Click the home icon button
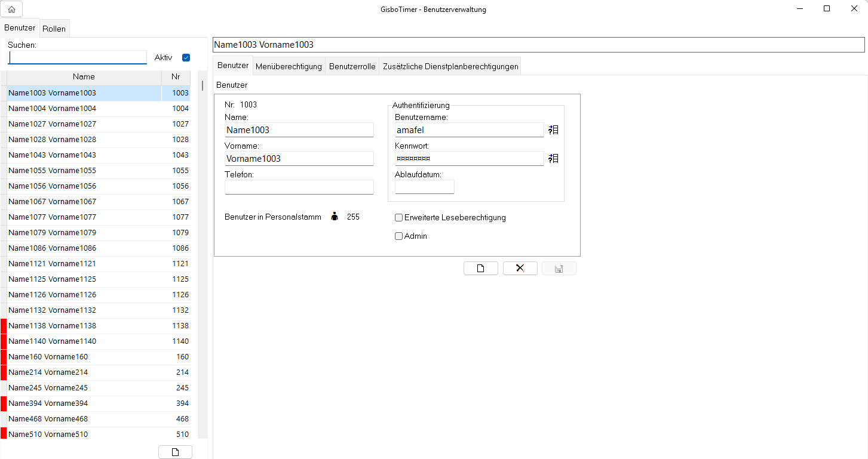The width and height of the screenshot is (868, 459). click(x=12, y=9)
